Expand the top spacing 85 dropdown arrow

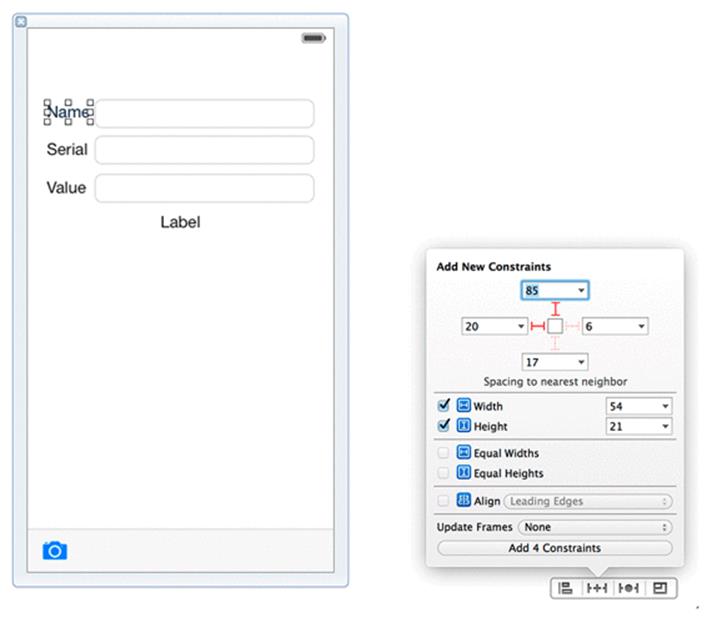point(581,290)
